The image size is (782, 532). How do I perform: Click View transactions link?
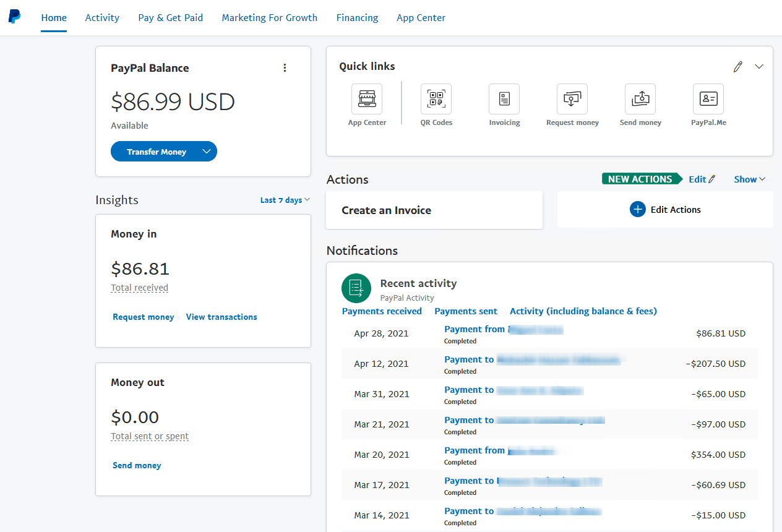click(x=221, y=317)
